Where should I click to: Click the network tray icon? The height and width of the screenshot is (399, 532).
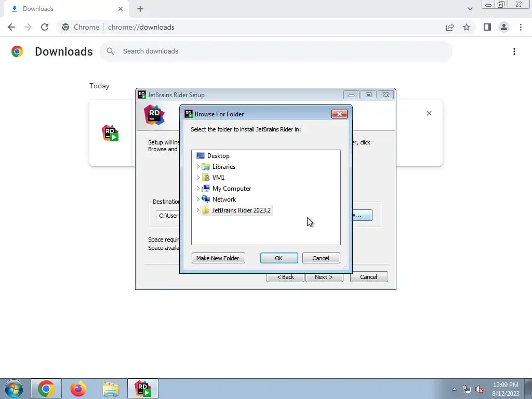[467, 390]
